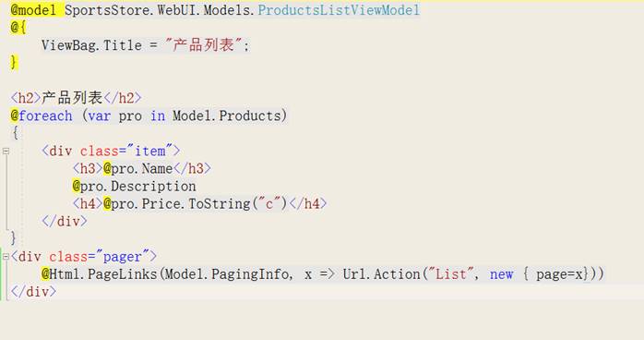This screenshot has height=340, width=644.
Task: Click the foreach keyword
Action: coord(45,115)
